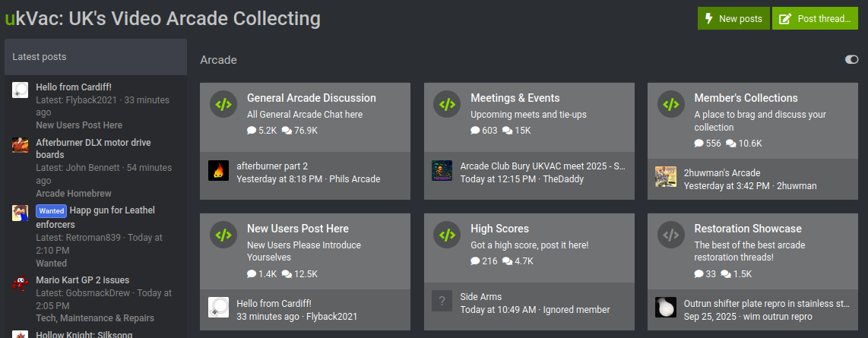Select New Users Post Here forum icon

coord(223,235)
